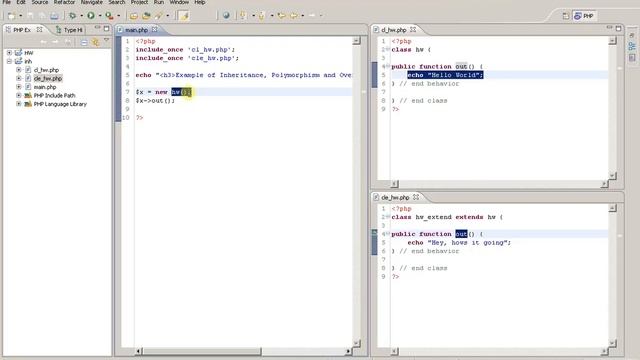Toggle Mark Occurrences in toolbar
The height and width of the screenshot is (360, 640).
(x=184, y=16)
